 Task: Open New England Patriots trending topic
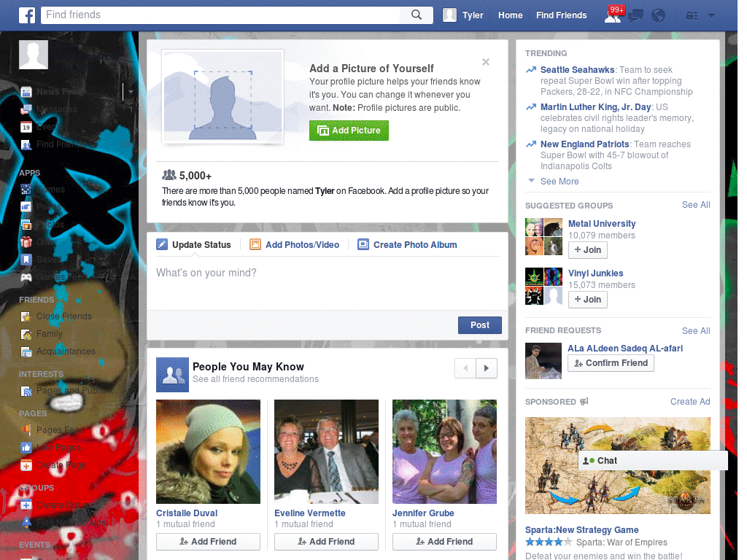click(x=584, y=144)
